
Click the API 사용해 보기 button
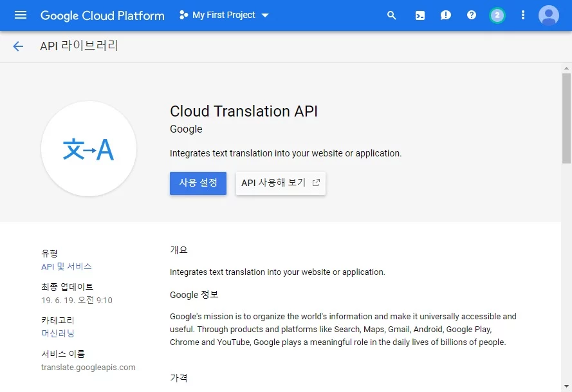[x=281, y=183]
